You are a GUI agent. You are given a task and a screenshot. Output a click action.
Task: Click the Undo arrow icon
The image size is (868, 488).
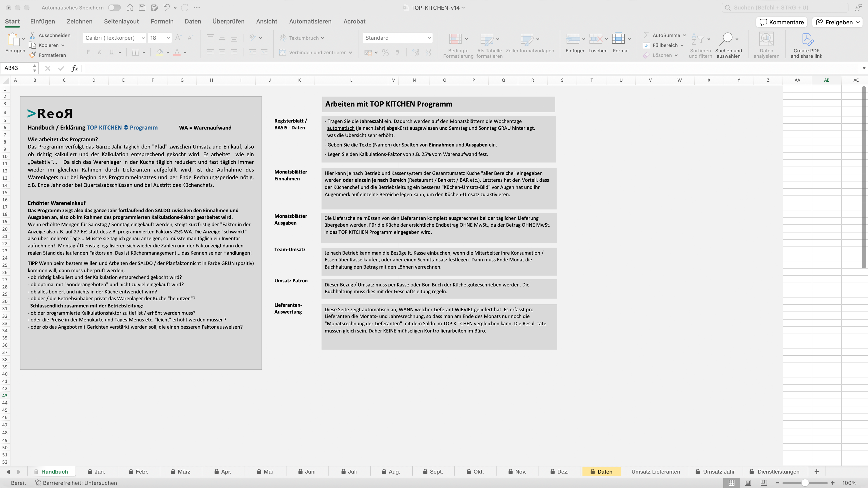point(166,7)
